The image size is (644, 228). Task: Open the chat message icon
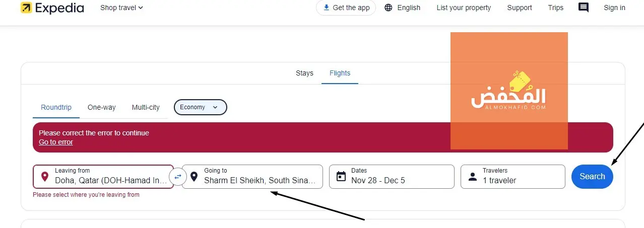584,8
